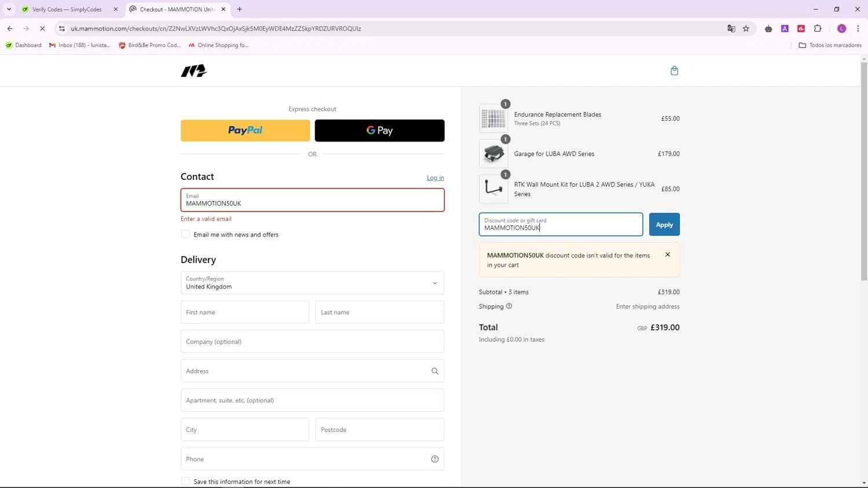Click the Enter a valid email error
868x488 pixels.
(x=206, y=219)
